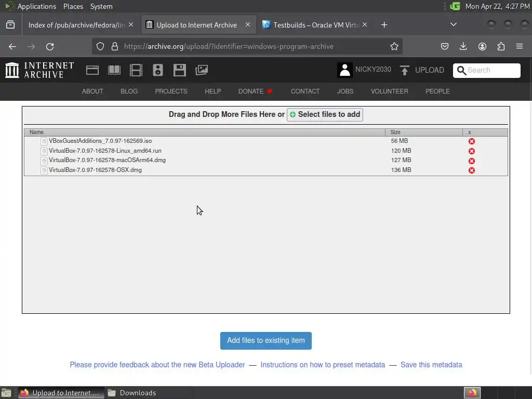The height and width of the screenshot is (399, 532).
Task: Open the Texts book icon
Action: 114,70
